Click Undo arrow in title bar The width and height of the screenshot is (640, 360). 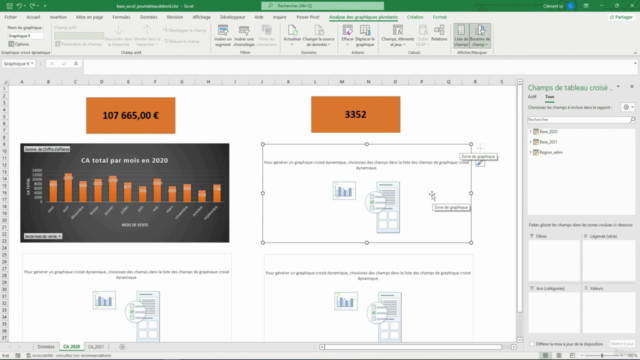pyautogui.click(x=19, y=6)
